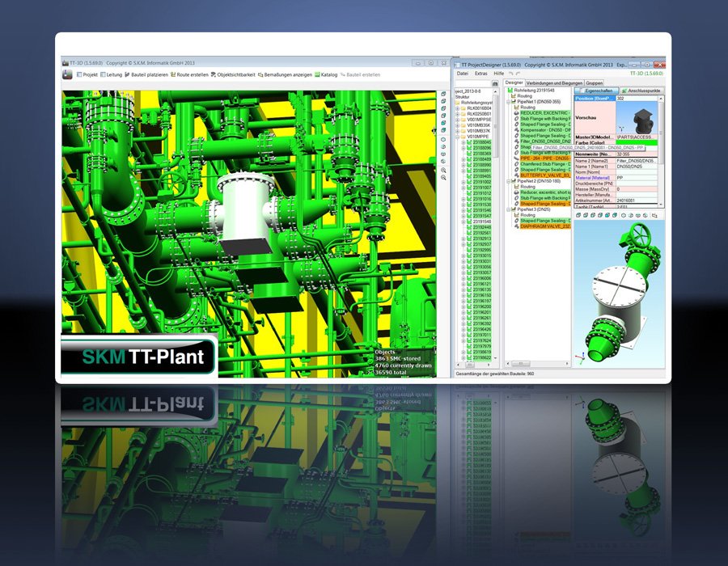The height and width of the screenshot is (566, 728).
Task: Toggle Bemaßungen anzeigen in TT-3D toolbar
Action: (x=285, y=74)
